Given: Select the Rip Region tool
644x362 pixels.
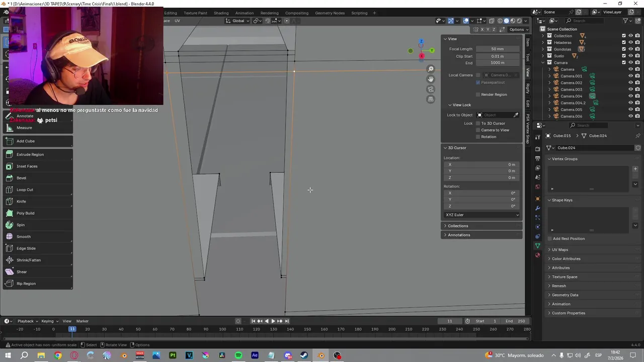Looking at the screenshot, I should 38,284.
